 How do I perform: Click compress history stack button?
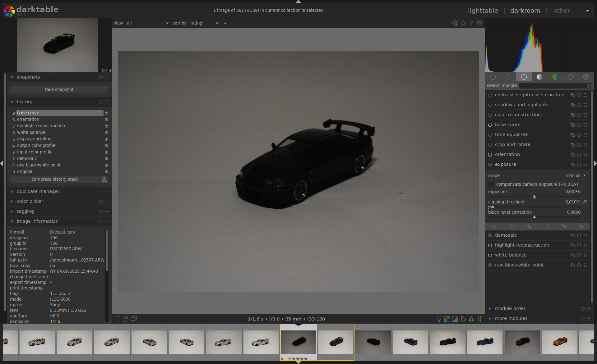pyautogui.click(x=55, y=180)
